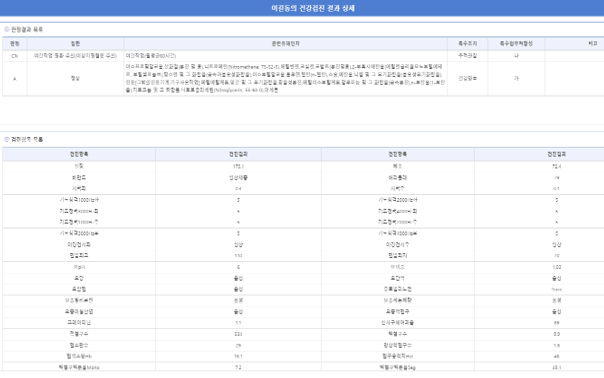Click the 판정 column header
The image size is (604, 378).
click(15, 44)
